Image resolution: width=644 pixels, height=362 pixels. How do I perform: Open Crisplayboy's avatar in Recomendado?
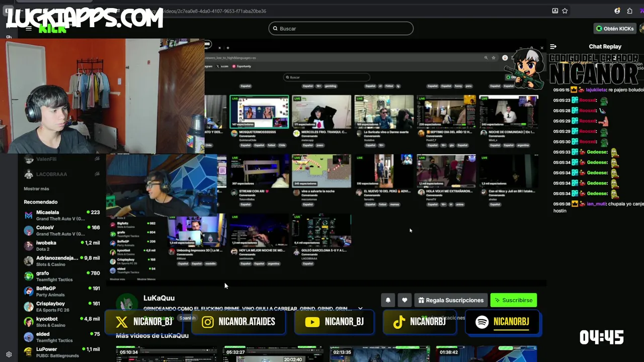coord(29,306)
